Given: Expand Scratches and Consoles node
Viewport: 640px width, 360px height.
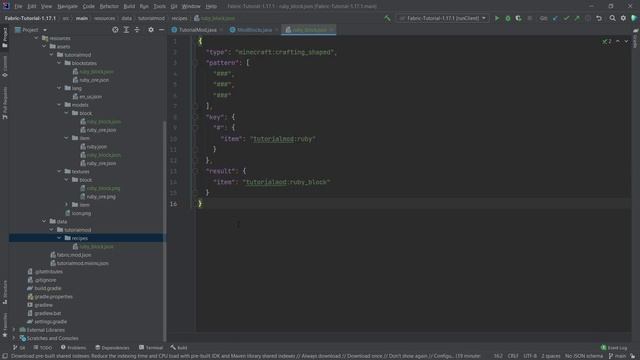Looking at the screenshot, I should [x=14, y=338].
